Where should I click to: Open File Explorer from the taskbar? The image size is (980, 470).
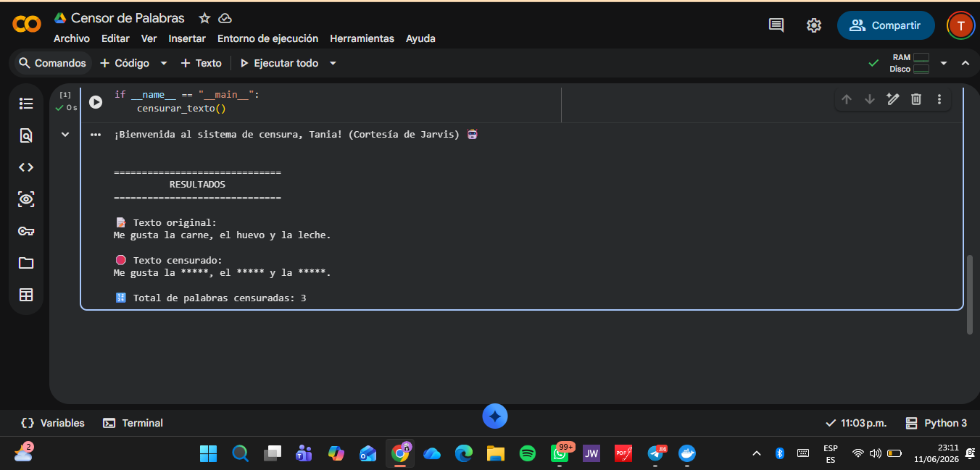coord(496,453)
